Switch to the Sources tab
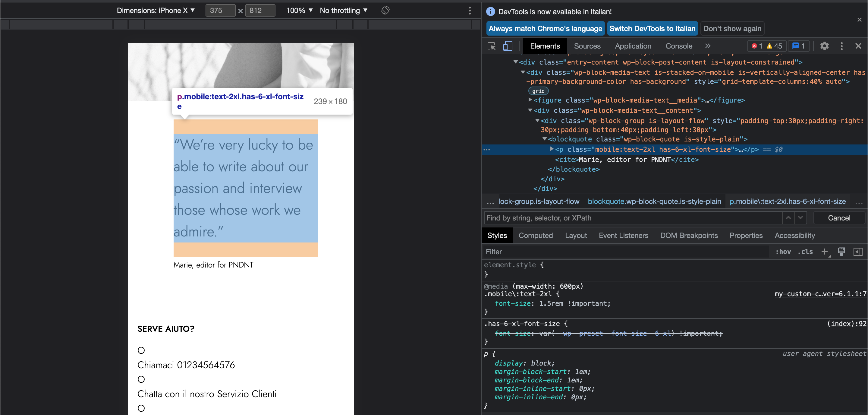Image resolution: width=868 pixels, height=415 pixels. click(x=587, y=46)
